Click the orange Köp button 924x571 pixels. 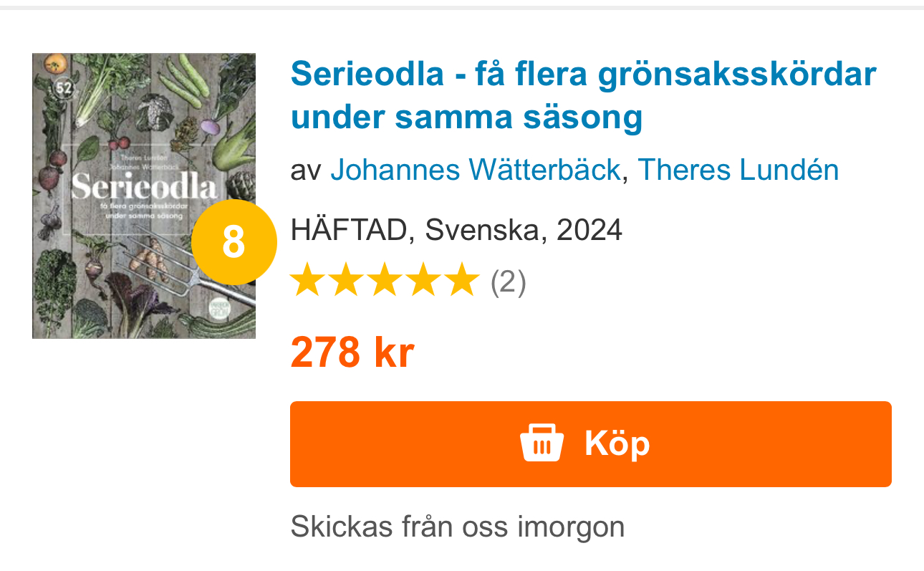(590, 443)
